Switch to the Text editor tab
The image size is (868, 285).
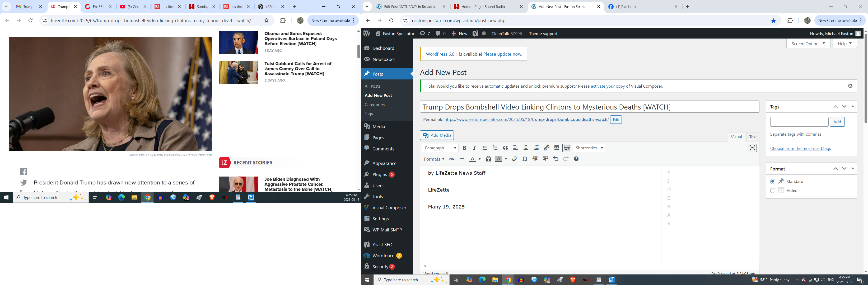753,137
